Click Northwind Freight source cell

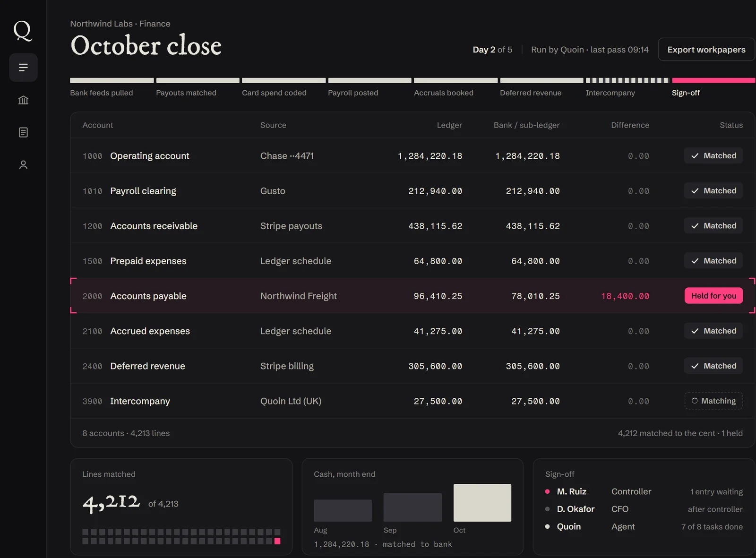299,296
